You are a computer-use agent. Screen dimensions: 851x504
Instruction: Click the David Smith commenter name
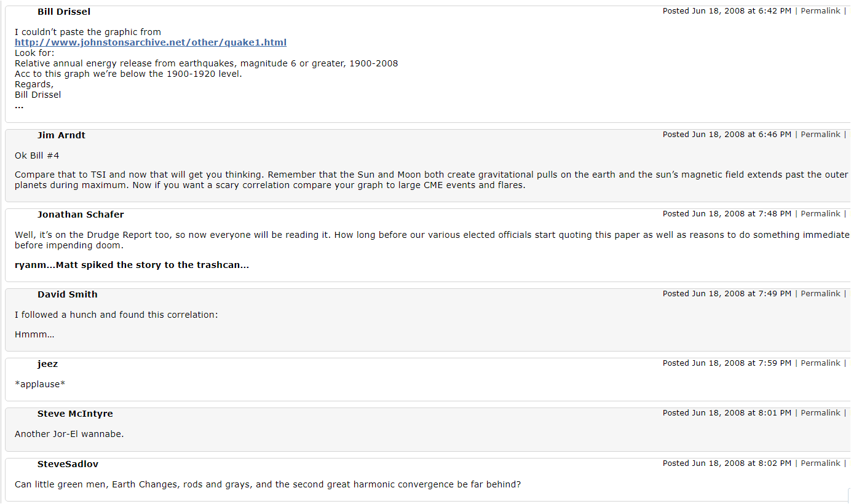(68, 294)
